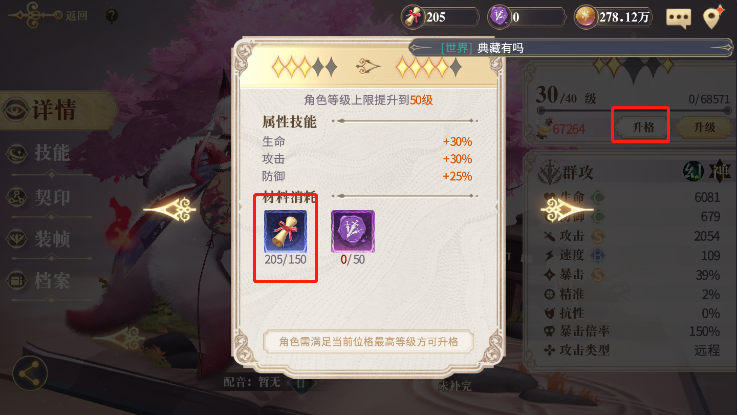The image size is (737, 415).
Task: Select the scroll material icon 205/150
Action: click(x=285, y=232)
